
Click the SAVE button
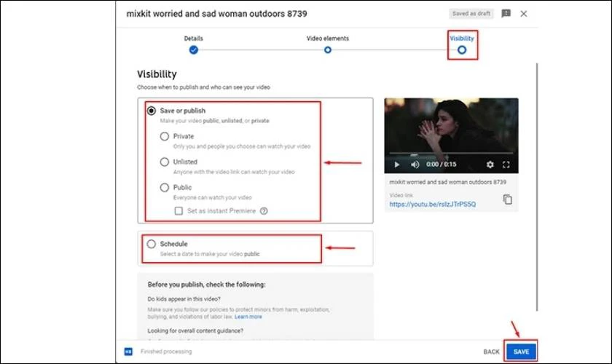[521, 352]
